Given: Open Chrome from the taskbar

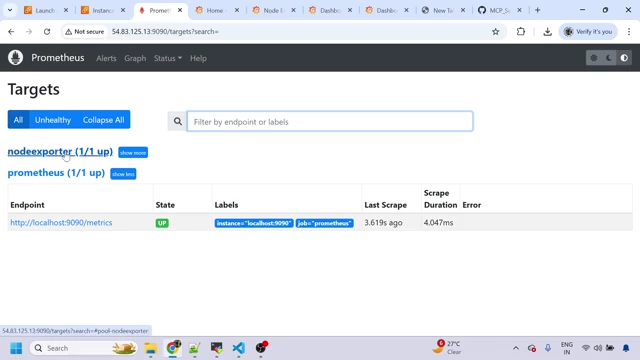Looking at the screenshot, I should [x=173, y=348].
